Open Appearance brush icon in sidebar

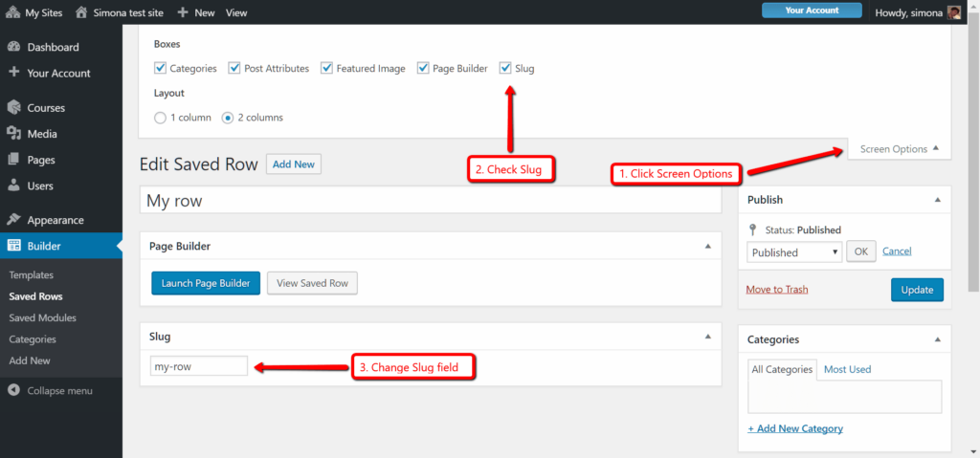coord(13,220)
